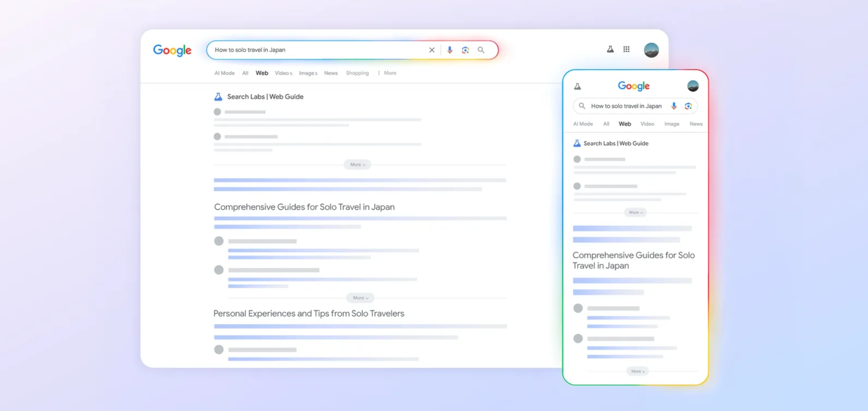Click the Search Labs flask beside Web Guide on mobile

[577, 143]
